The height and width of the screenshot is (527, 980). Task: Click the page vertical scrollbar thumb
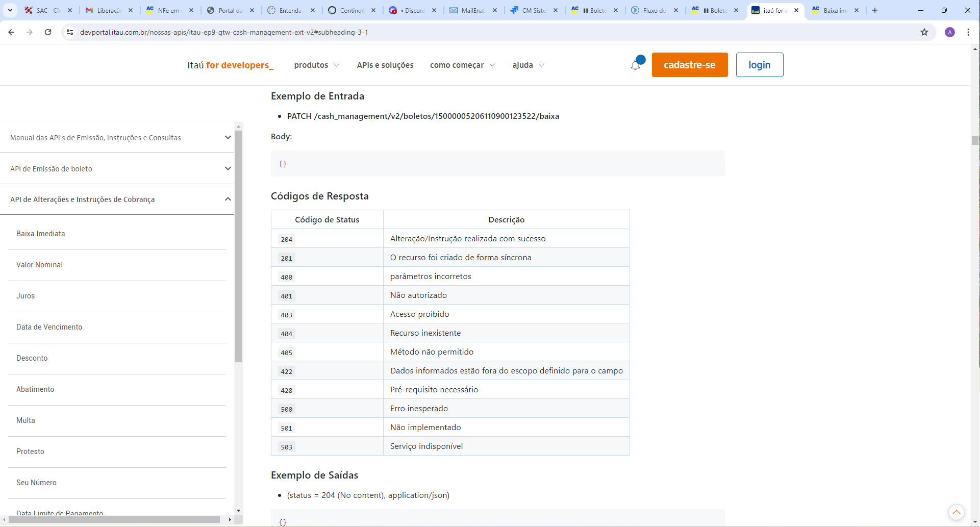(x=975, y=141)
